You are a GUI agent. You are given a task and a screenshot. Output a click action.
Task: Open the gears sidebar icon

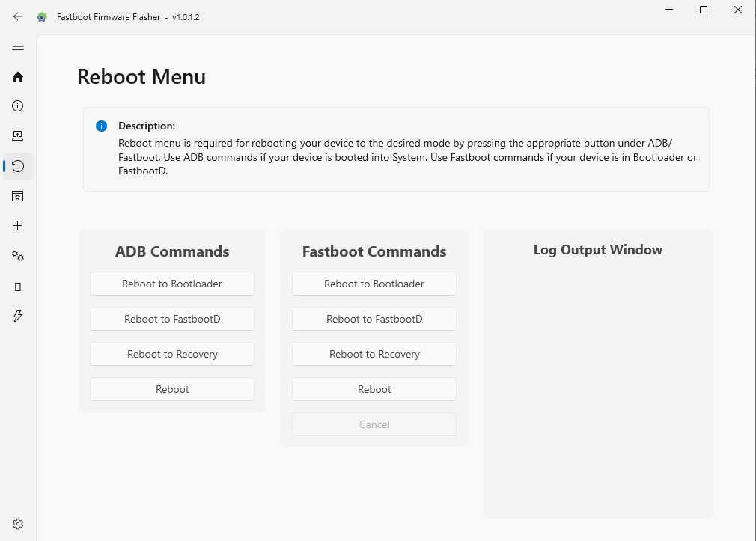pos(17,255)
